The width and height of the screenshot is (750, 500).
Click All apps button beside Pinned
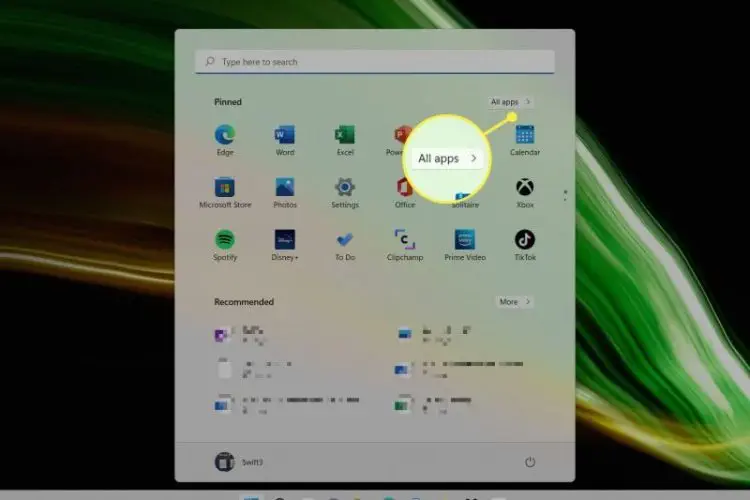[x=510, y=102]
